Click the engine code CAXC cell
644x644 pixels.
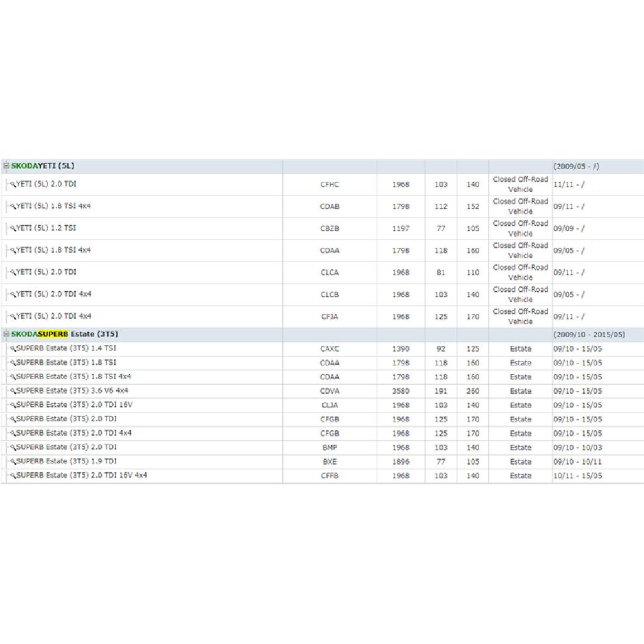coord(330,348)
